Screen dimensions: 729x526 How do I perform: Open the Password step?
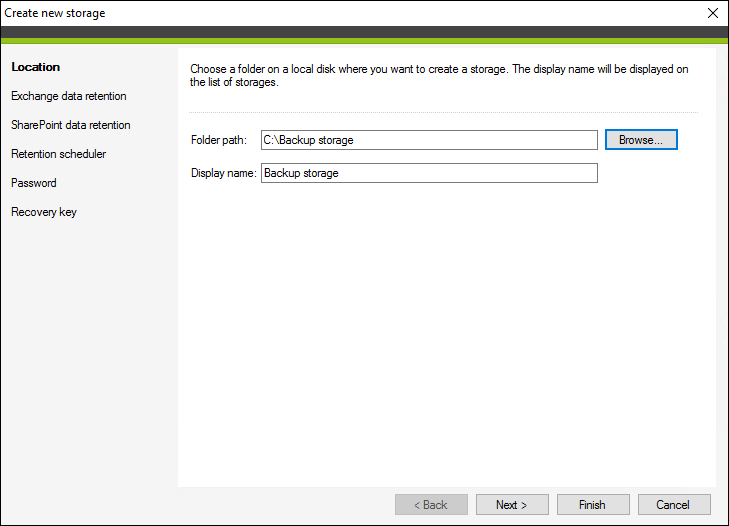pyautogui.click(x=34, y=183)
